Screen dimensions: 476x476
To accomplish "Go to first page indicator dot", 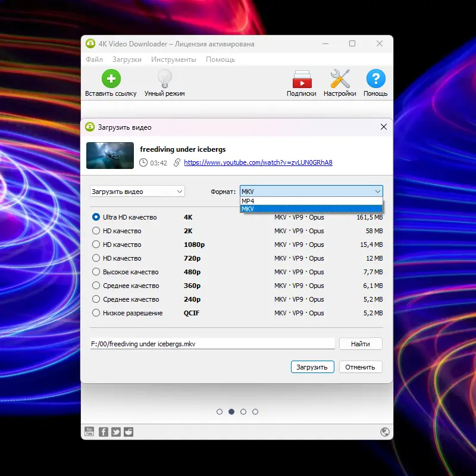I will tap(220, 412).
